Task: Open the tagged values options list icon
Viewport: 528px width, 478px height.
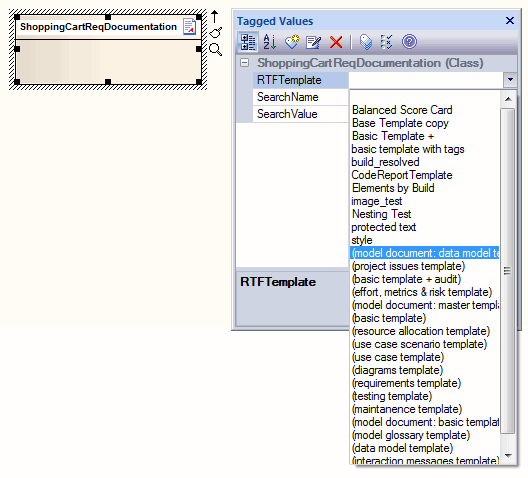Action: (x=386, y=42)
